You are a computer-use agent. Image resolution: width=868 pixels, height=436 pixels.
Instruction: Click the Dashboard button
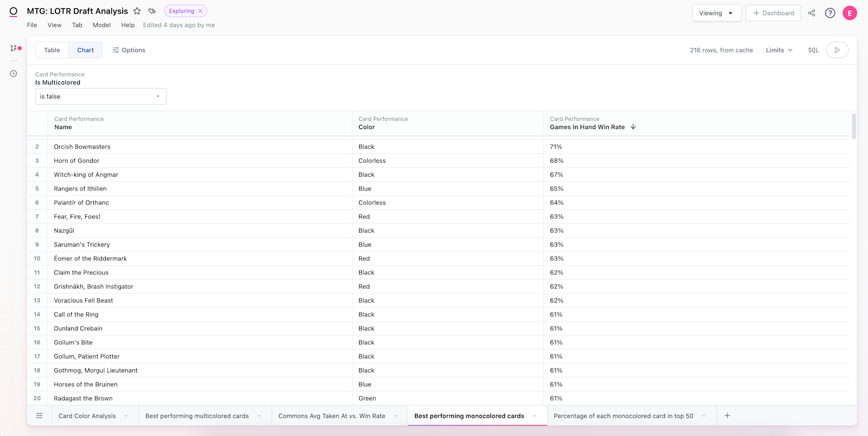click(x=773, y=13)
